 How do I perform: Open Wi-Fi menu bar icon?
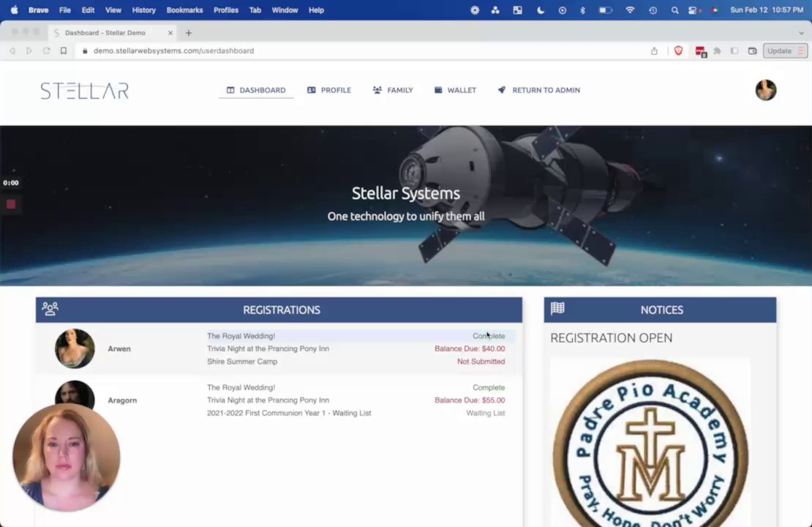coord(630,10)
